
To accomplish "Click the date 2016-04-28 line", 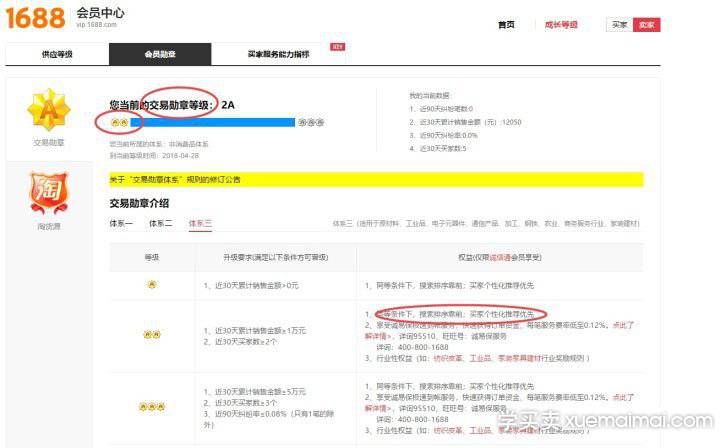I will click(x=154, y=156).
